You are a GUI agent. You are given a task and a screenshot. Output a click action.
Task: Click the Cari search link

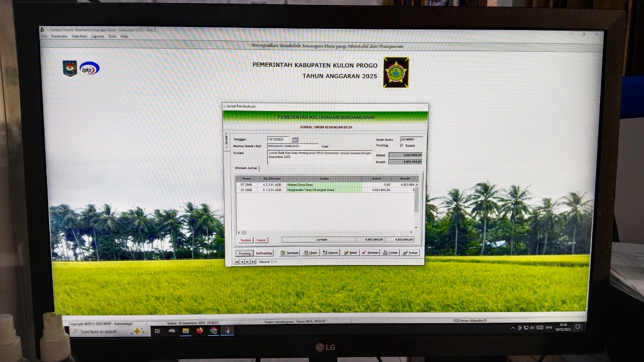325,146
